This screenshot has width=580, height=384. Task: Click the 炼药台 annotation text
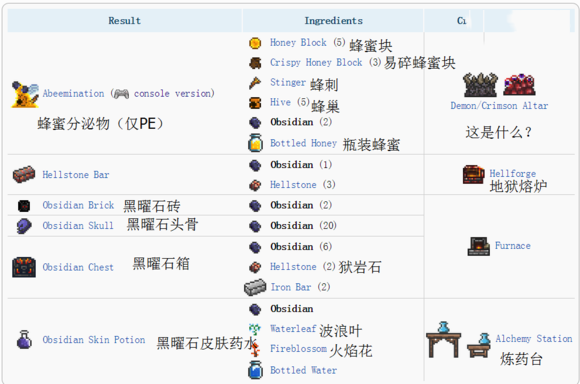tap(521, 359)
